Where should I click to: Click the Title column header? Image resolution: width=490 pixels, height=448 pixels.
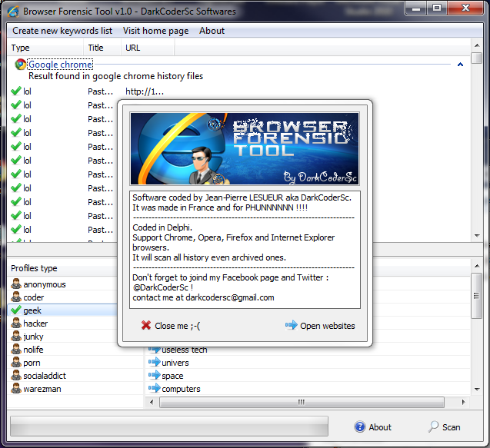point(102,48)
